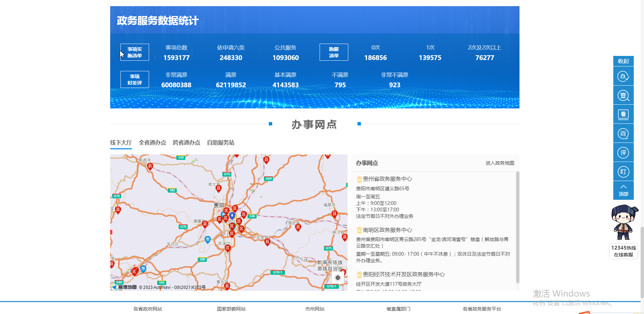Open 进入政务地图 link
Screen dimensions: 644x314
click(x=500, y=163)
